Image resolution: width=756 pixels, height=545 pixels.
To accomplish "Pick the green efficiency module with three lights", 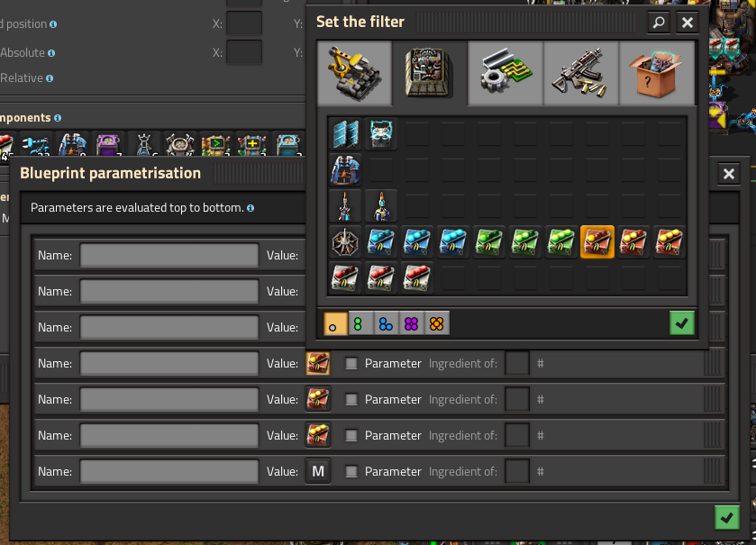I will [561, 242].
